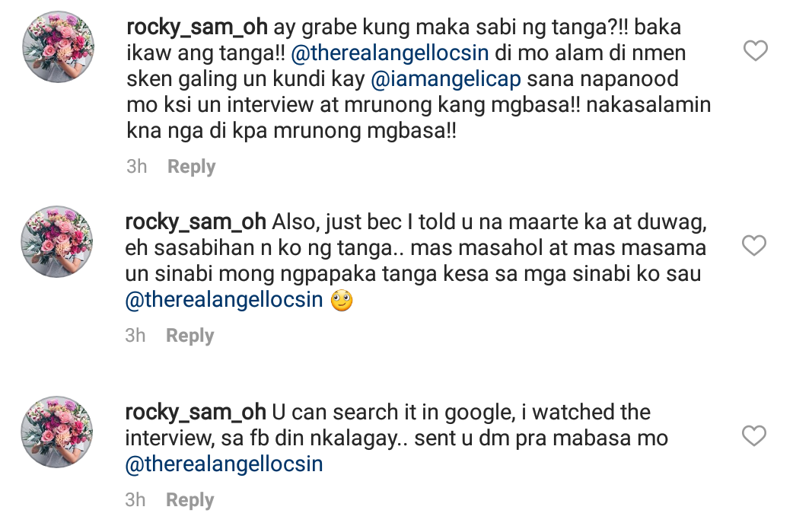Reply to the 'U can search' comment
The image size is (812, 526).
tap(190, 500)
